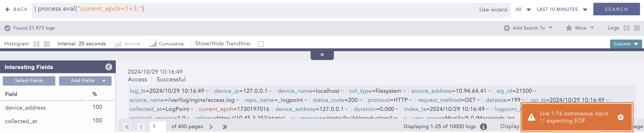Collapse the Interesting Fields panel
The image size is (644, 133).
coord(109,67)
